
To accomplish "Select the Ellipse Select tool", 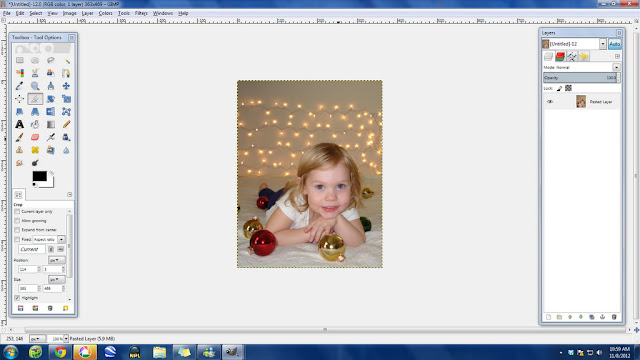I will 35,60.
